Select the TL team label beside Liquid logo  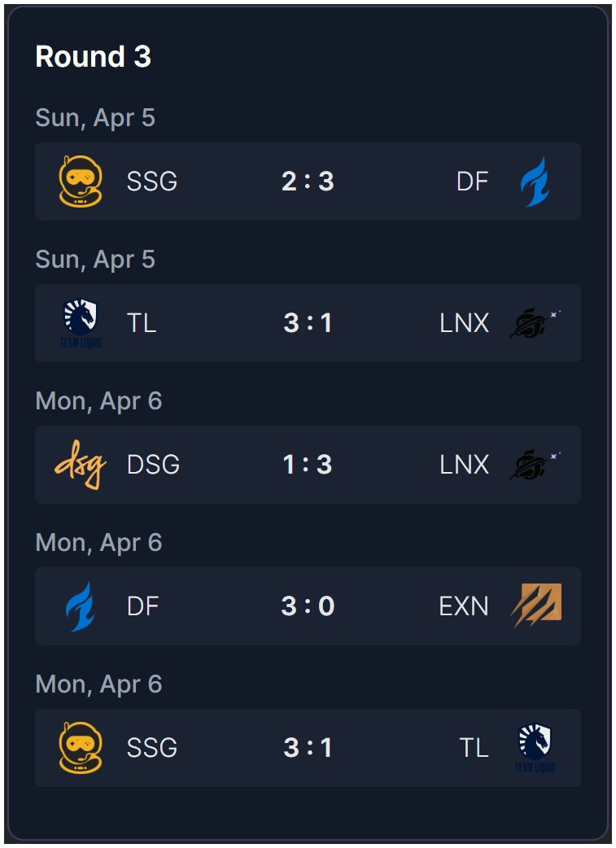pos(142,322)
